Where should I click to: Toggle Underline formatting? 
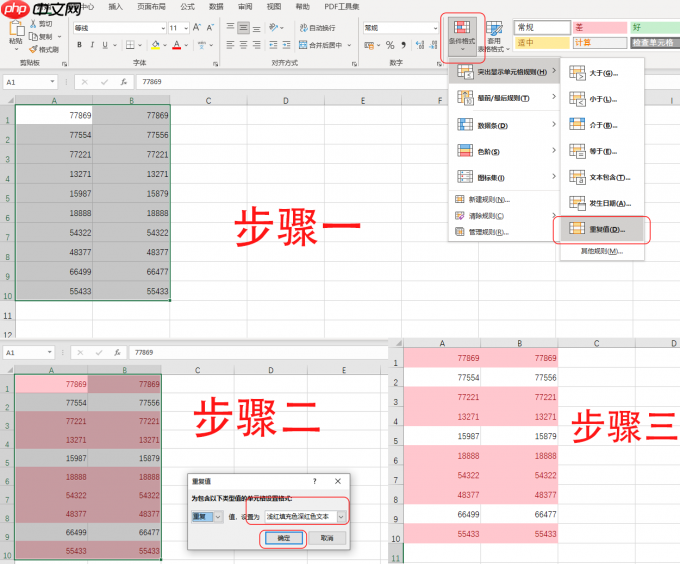(105, 45)
